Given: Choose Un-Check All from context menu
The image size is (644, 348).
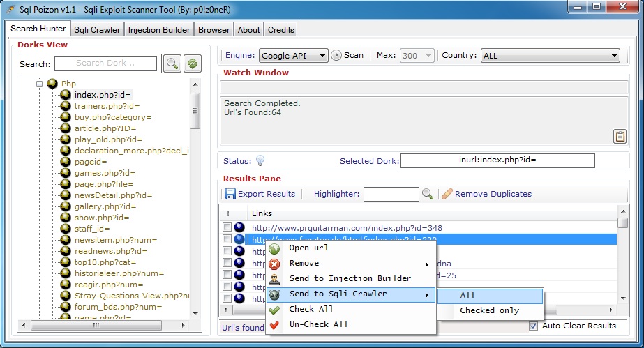Looking at the screenshot, I should point(318,324).
